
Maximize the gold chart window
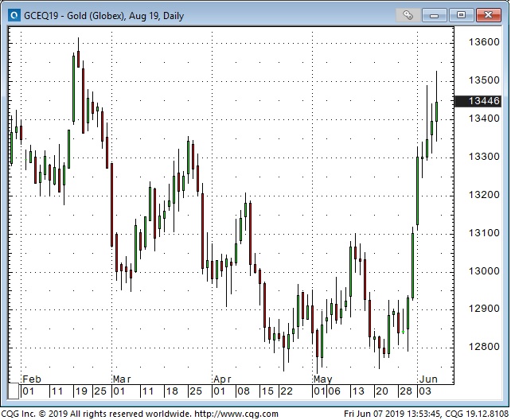point(461,15)
